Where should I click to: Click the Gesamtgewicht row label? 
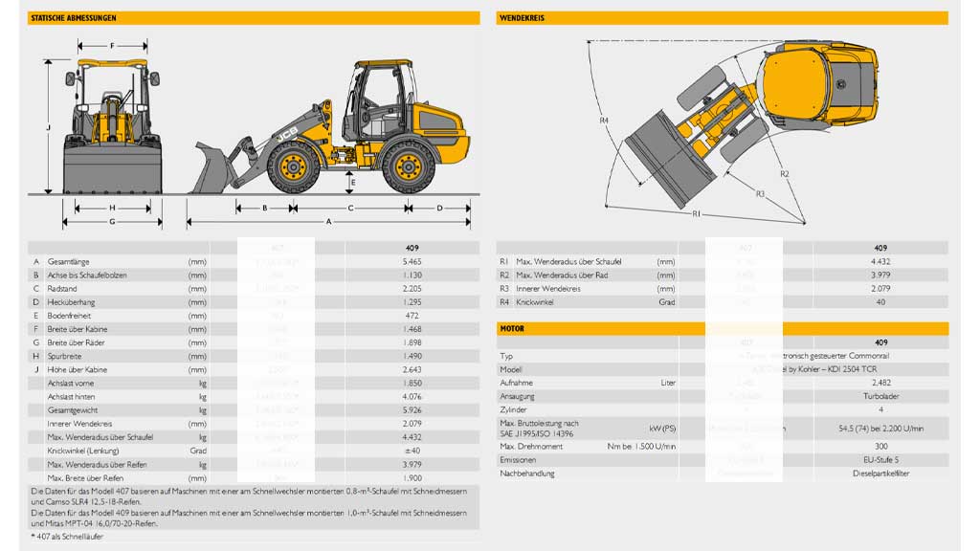coord(73,410)
